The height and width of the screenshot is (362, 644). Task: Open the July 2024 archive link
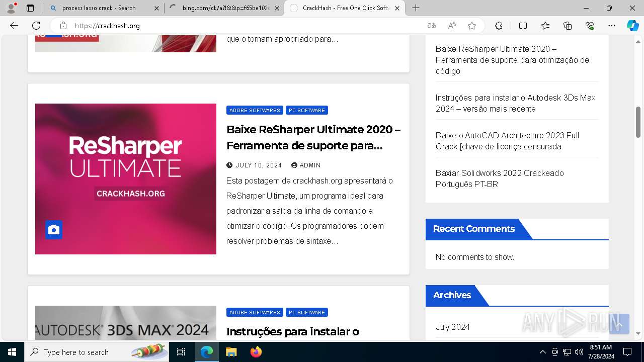[x=453, y=327]
